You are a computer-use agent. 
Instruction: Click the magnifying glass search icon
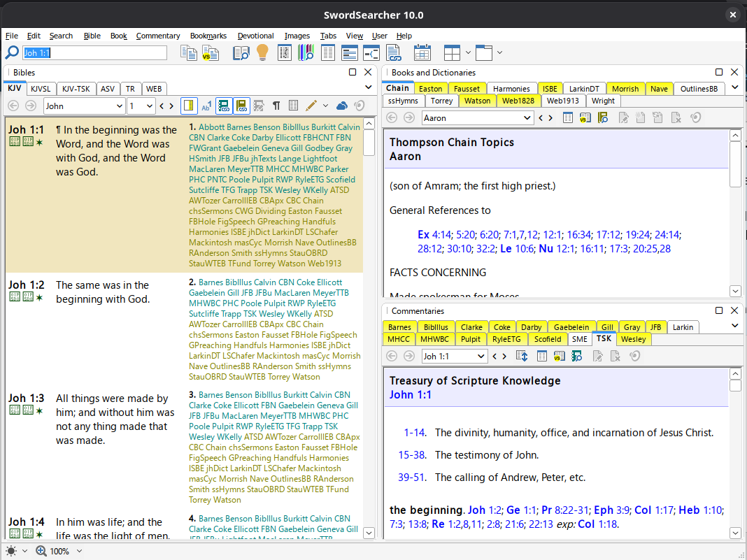(12, 52)
